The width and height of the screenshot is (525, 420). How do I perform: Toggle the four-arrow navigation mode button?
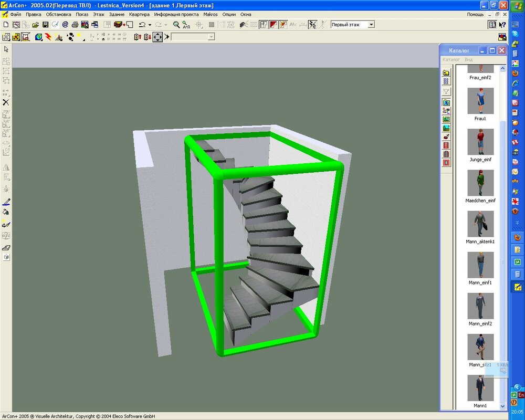[157, 37]
